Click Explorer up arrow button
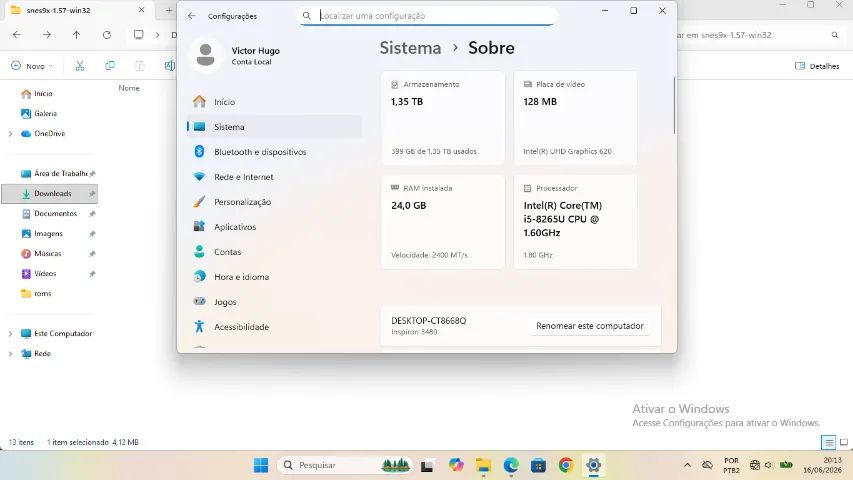853x480 pixels. coord(76,35)
